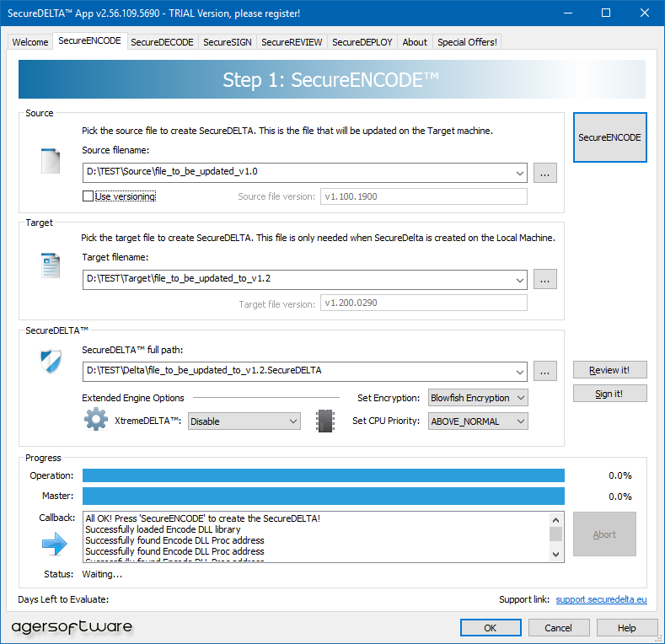Browse for the target file
The height and width of the screenshot is (644, 665).
pos(545,279)
